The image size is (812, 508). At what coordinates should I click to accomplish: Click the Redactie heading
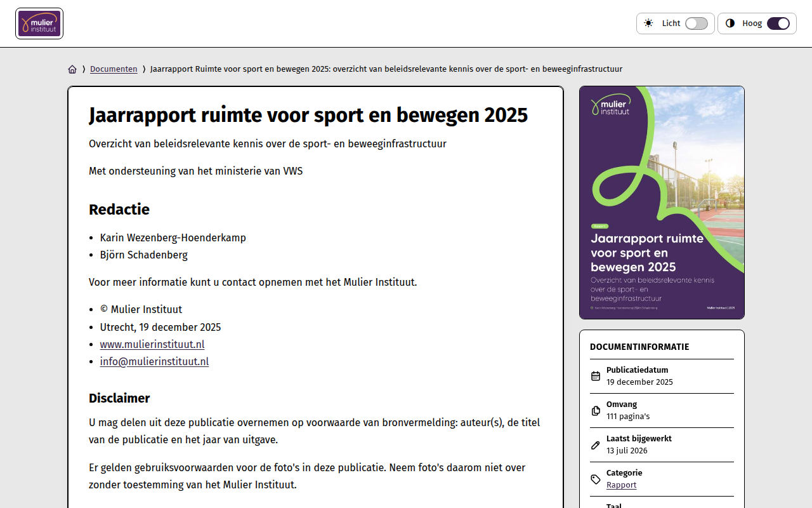(x=119, y=210)
